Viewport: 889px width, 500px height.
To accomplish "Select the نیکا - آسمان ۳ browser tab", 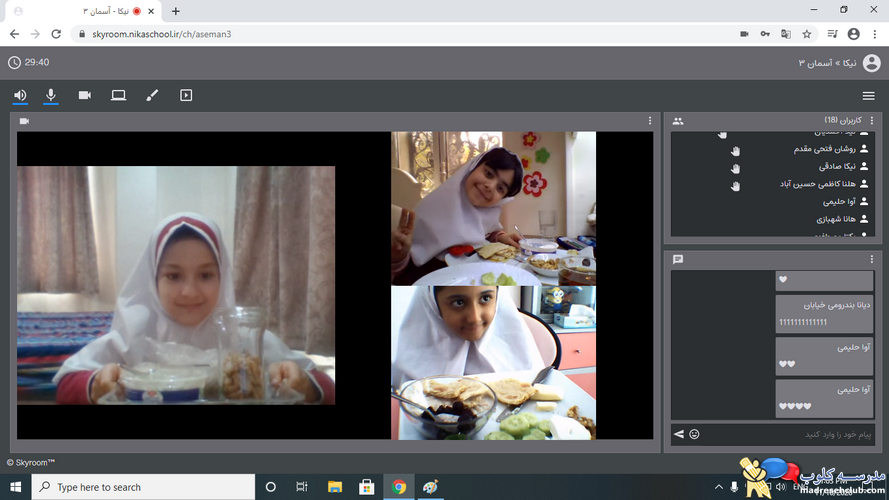I will pyautogui.click(x=85, y=11).
